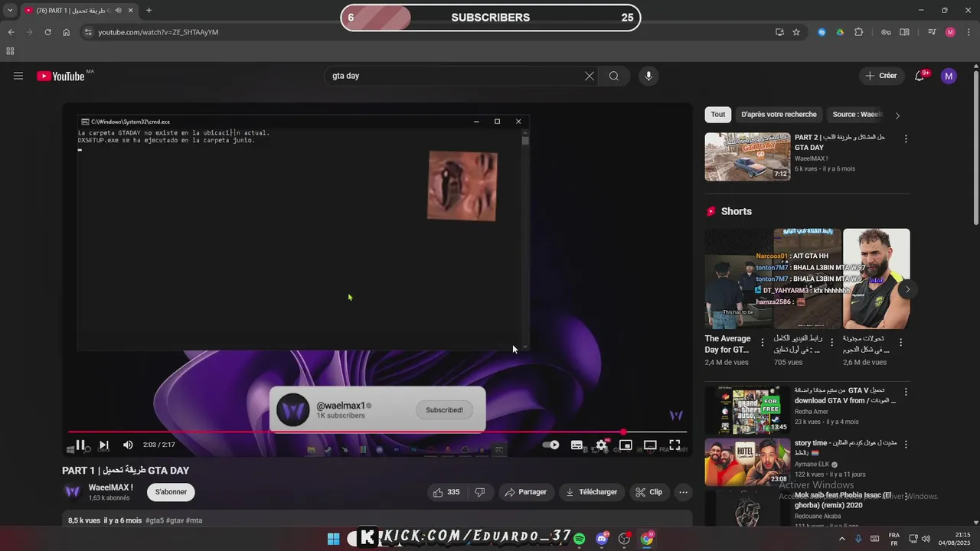
Task: Run the search with the magnifier button
Action: pos(614,76)
